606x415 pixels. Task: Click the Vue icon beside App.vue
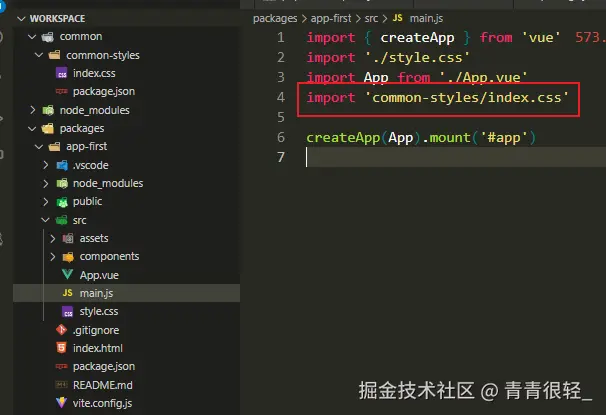point(67,274)
